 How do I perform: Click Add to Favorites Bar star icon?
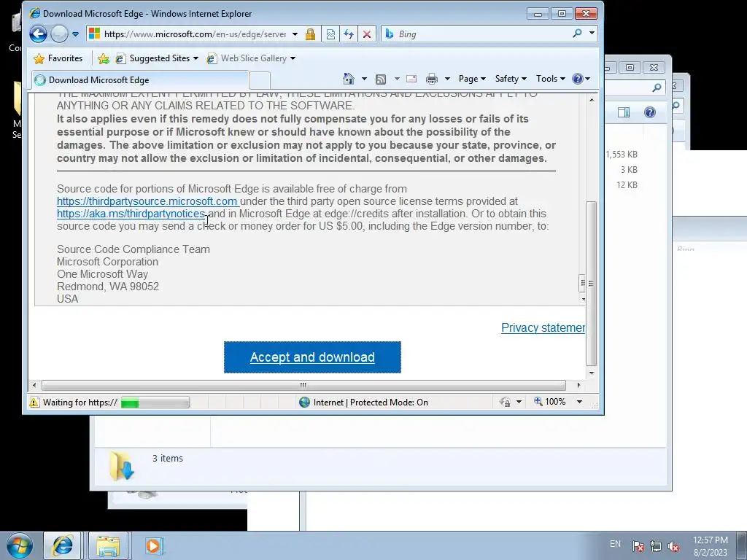104,58
